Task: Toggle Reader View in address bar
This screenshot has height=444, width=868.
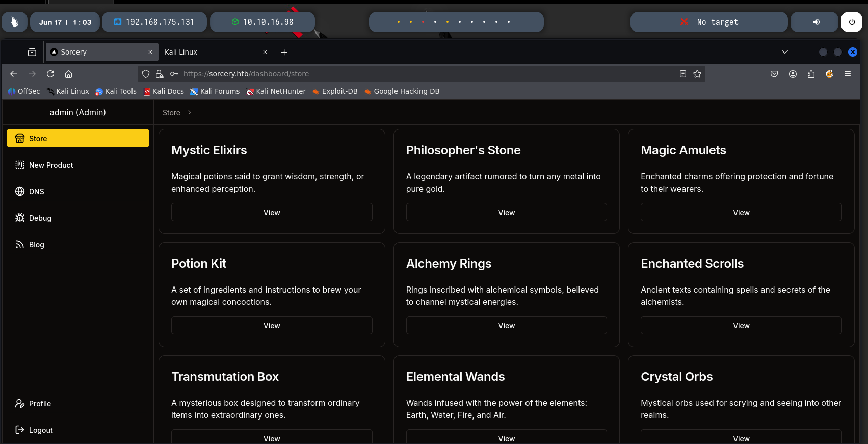Action: 683,74
